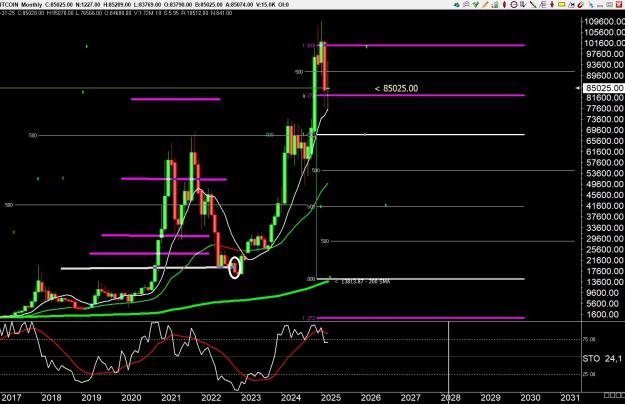Click the yellow '< 85025.00' price label
The height and width of the screenshot is (404, 625).
click(x=397, y=88)
